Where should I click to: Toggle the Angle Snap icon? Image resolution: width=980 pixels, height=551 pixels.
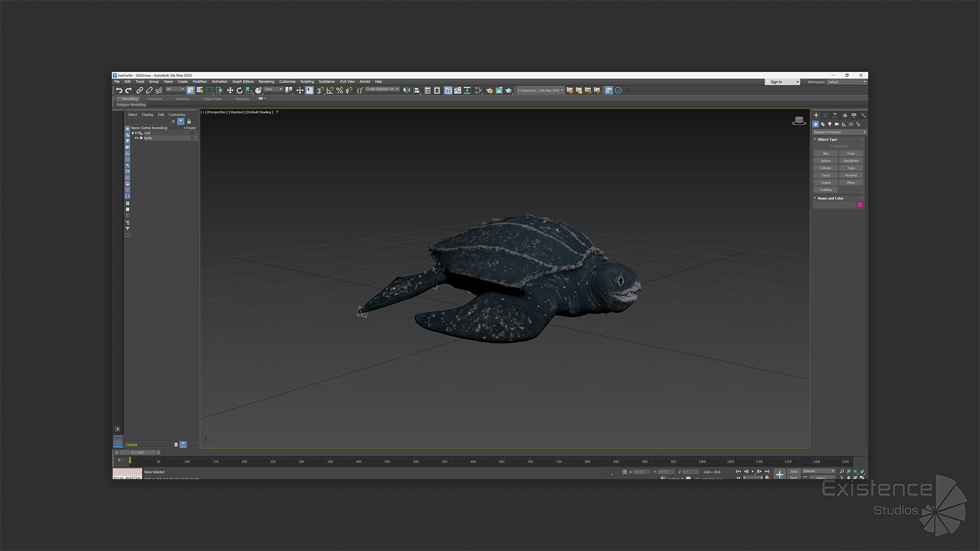(330, 90)
